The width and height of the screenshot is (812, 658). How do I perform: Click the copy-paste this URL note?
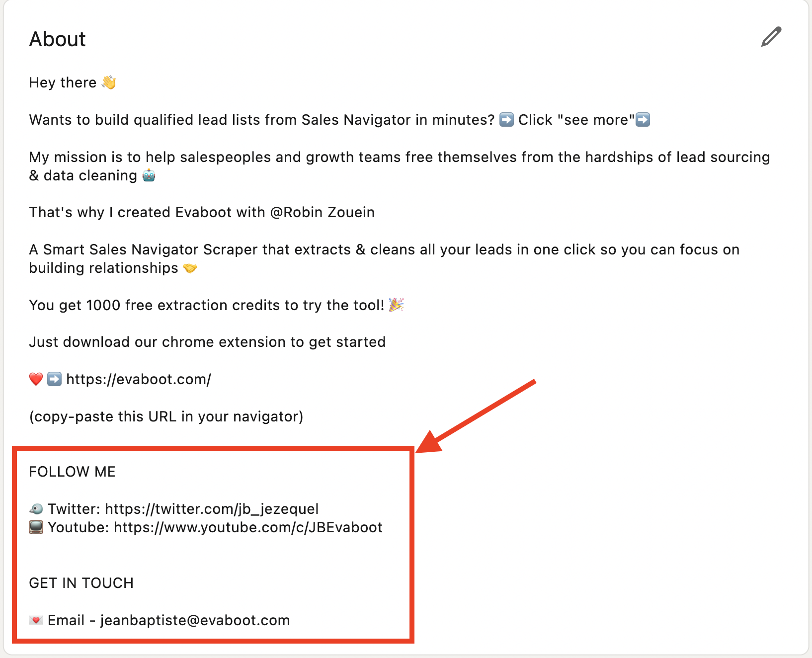[166, 416]
